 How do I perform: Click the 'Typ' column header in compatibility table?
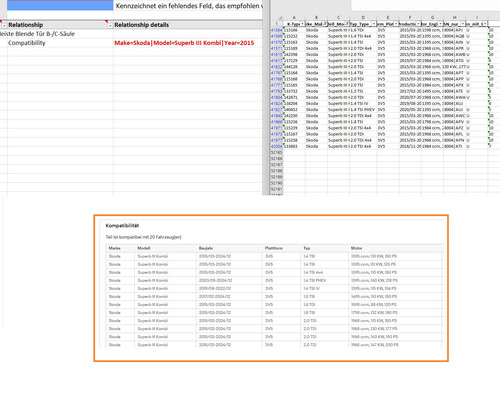point(307,248)
